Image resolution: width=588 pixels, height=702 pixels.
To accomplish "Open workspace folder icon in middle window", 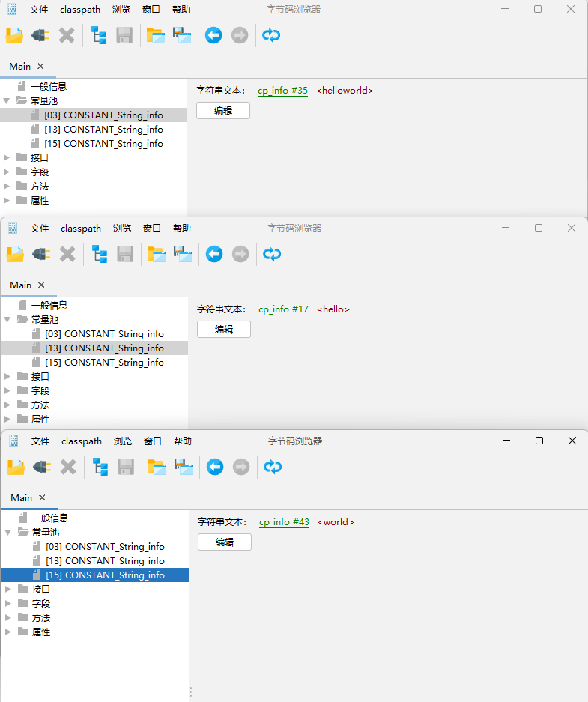I will click(157, 254).
